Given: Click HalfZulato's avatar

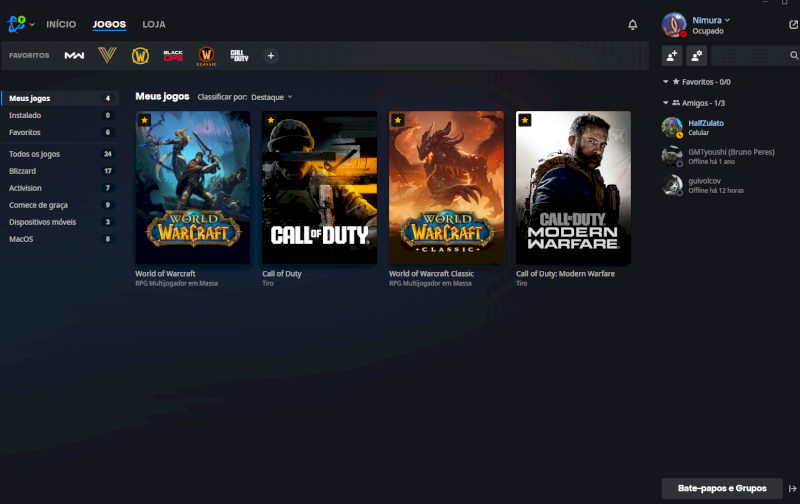Looking at the screenshot, I should 672,128.
